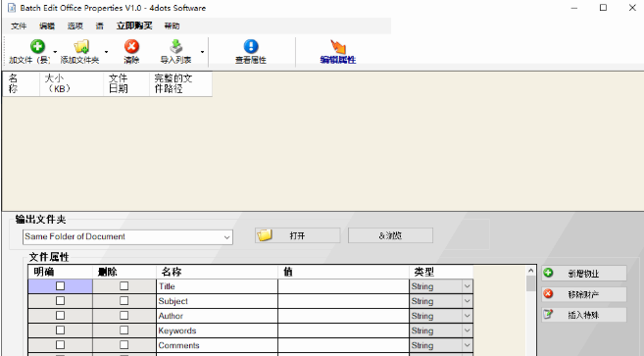Click the Edit Properties (编辑属性) icon
The width and height of the screenshot is (644, 356).
(x=337, y=47)
